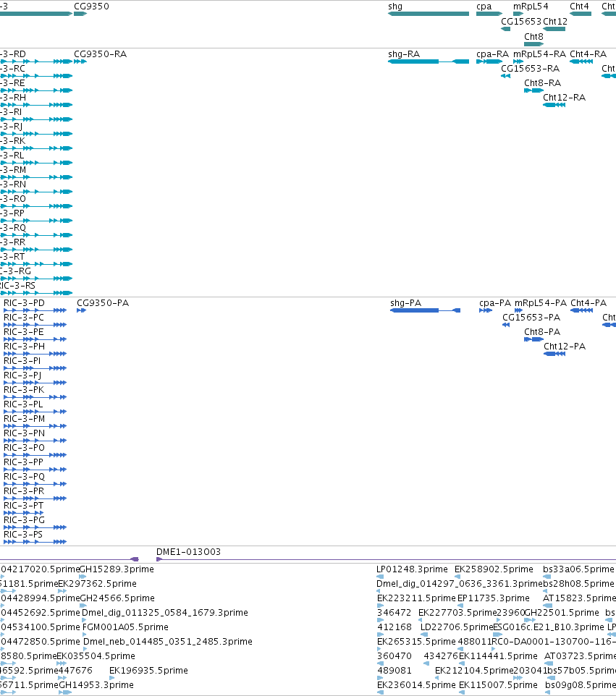The height and width of the screenshot is (696, 616).
Task: Select the shg gene bar
Action: point(429,14)
